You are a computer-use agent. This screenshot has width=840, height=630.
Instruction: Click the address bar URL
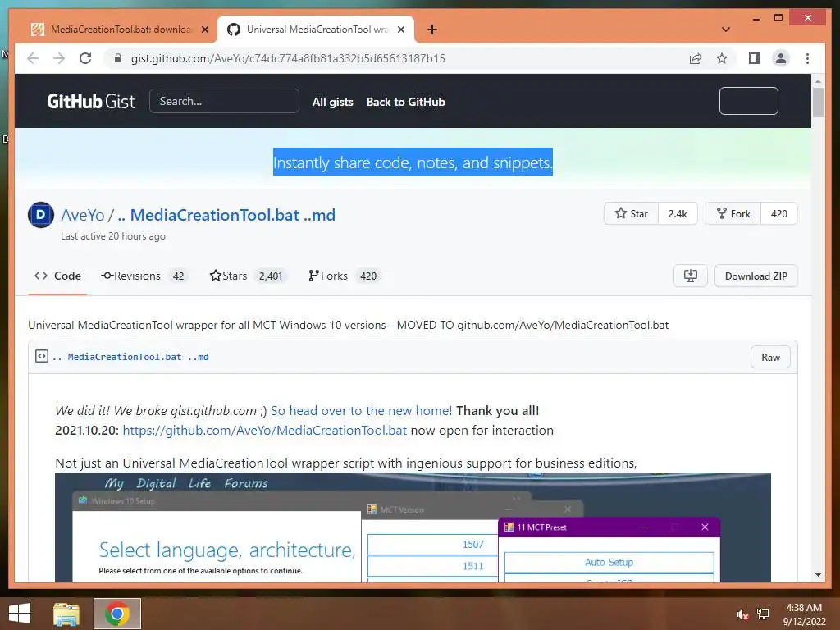(288, 58)
